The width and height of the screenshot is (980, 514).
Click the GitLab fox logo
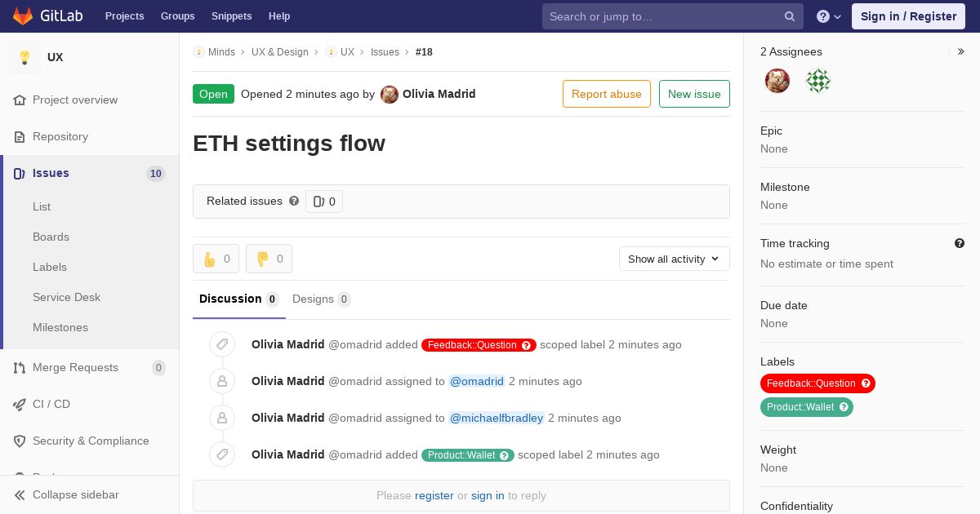click(x=23, y=16)
